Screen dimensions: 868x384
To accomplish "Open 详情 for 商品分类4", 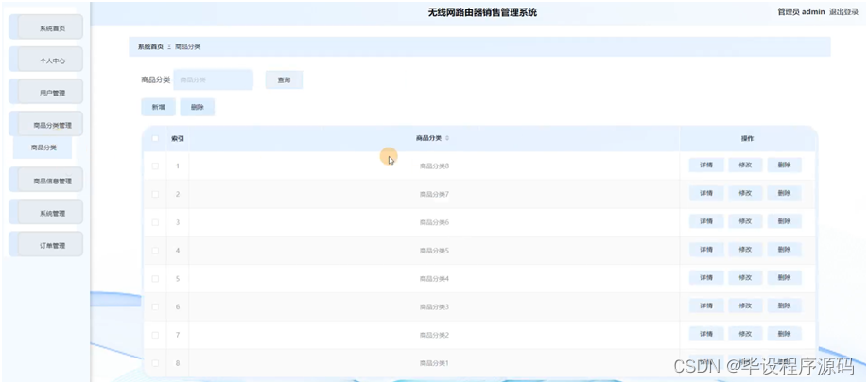I will click(706, 278).
